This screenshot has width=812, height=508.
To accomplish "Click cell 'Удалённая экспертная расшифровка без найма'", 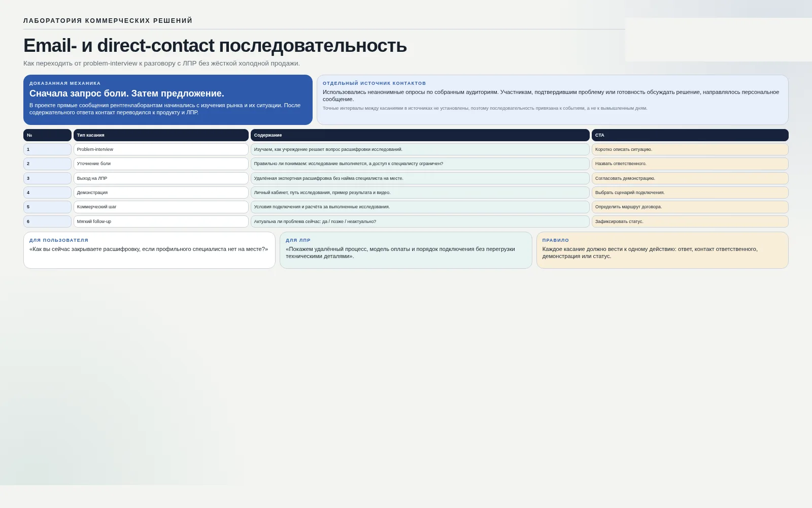I will tap(420, 178).
